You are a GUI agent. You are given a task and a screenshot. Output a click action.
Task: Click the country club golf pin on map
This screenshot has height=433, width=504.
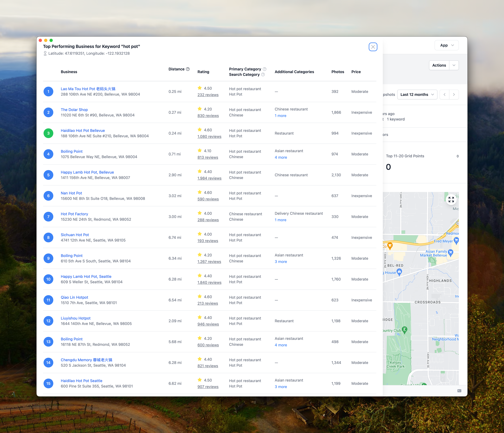click(x=405, y=330)
